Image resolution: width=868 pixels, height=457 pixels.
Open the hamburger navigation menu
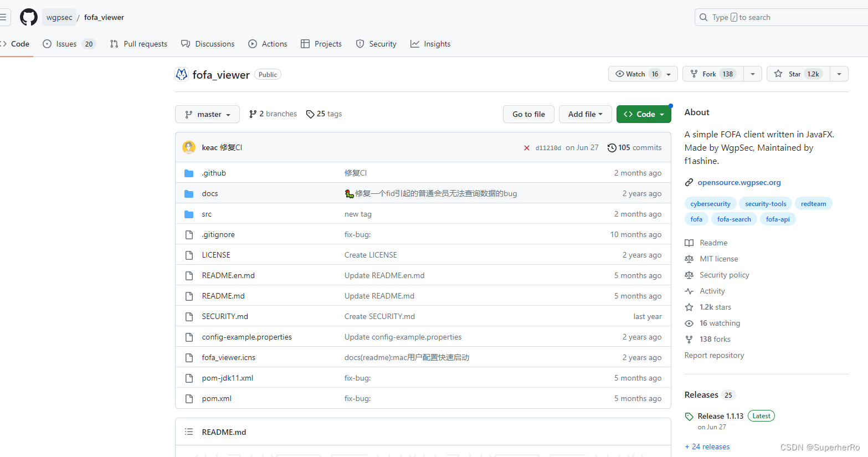click(x=3, y=17)
